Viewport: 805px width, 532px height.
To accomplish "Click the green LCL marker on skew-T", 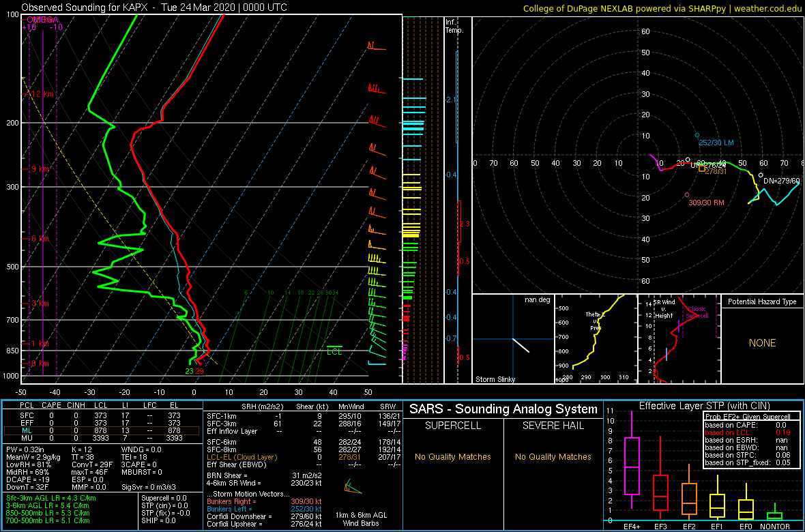I will 334,350.
